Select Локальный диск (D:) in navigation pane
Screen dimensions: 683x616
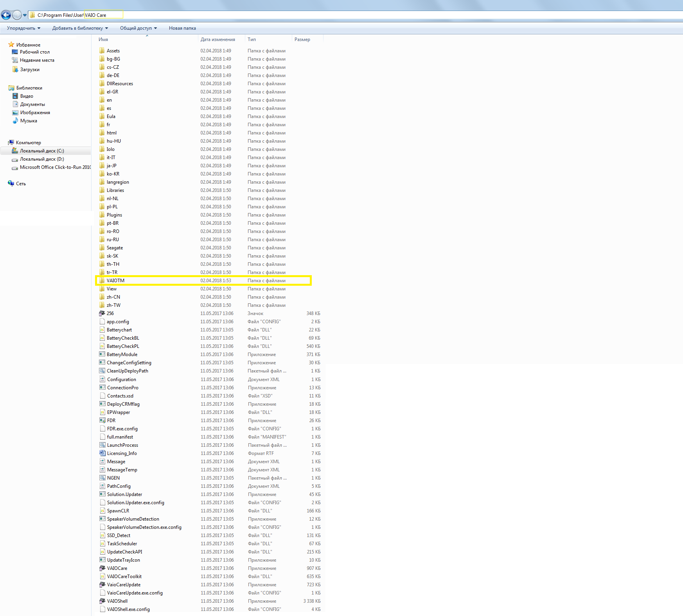tap(42, 159)
